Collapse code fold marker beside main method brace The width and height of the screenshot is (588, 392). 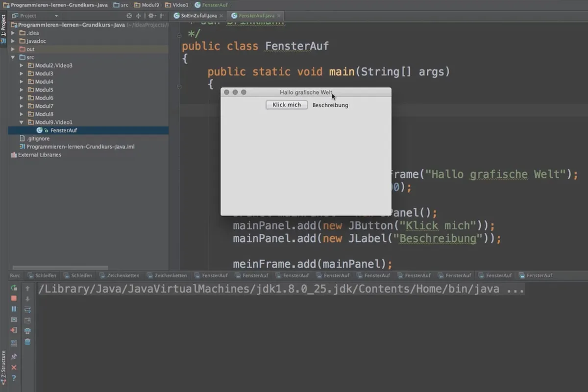click(179, 86)
